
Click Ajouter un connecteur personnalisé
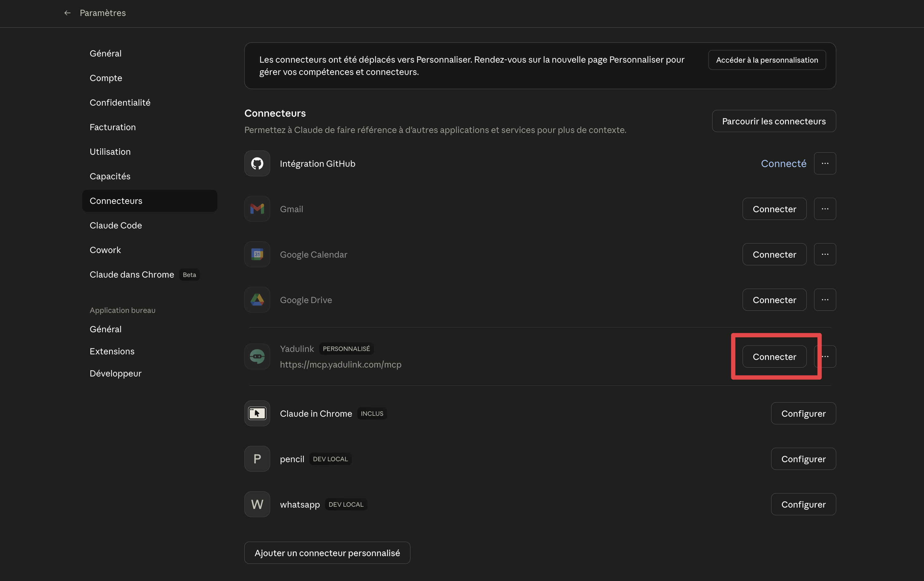[x=327, y=553]
